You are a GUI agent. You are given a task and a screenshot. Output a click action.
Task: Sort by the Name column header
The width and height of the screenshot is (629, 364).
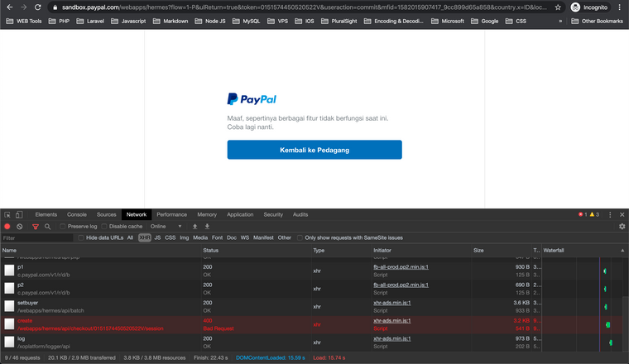pos(100,250)
